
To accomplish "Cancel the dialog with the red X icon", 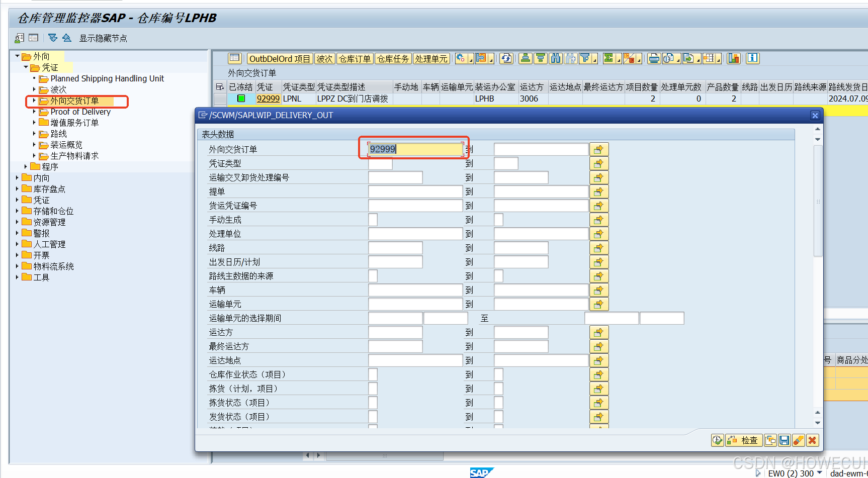I will point(812,440).
